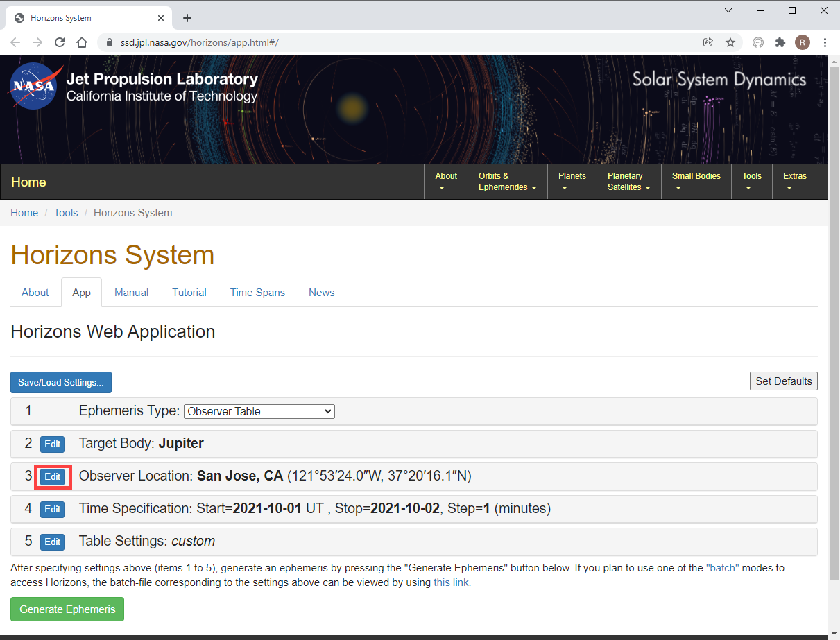The width and height of the screenshot is (840, 640).
Task: Click the Solar System Dynamics header
Action: [719, 79]
